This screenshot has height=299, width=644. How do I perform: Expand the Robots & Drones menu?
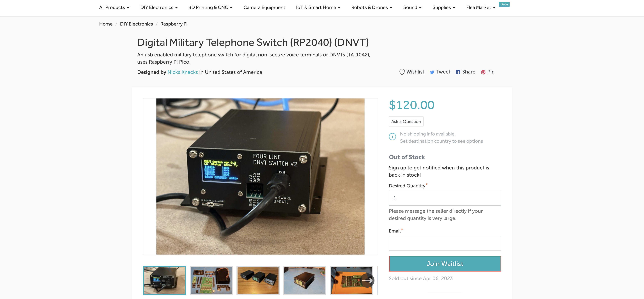click(x=372, y=8)
